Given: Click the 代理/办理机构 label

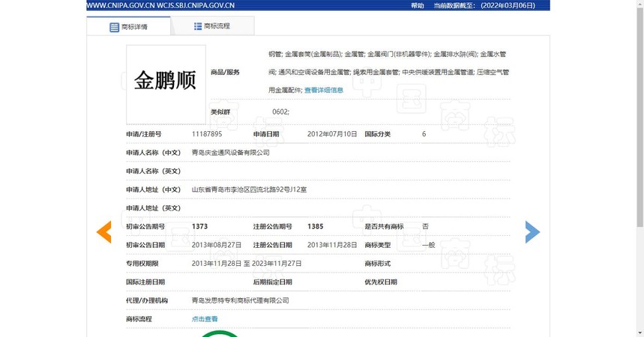Looking at the screenshot, I should click(x=147, y=300).
